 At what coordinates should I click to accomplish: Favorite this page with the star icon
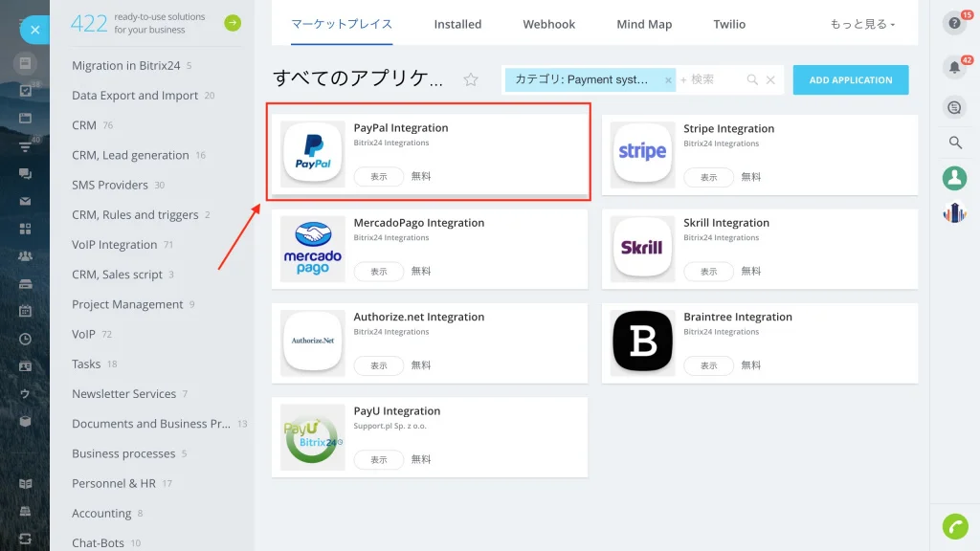[471, 79]
